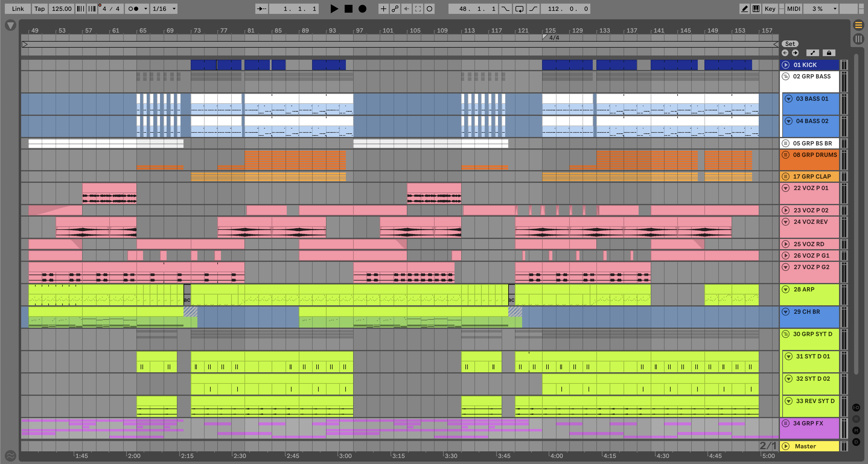Switch to Session View icon
The height and width of the screenshot is (464, 868).
pos(858,39)
